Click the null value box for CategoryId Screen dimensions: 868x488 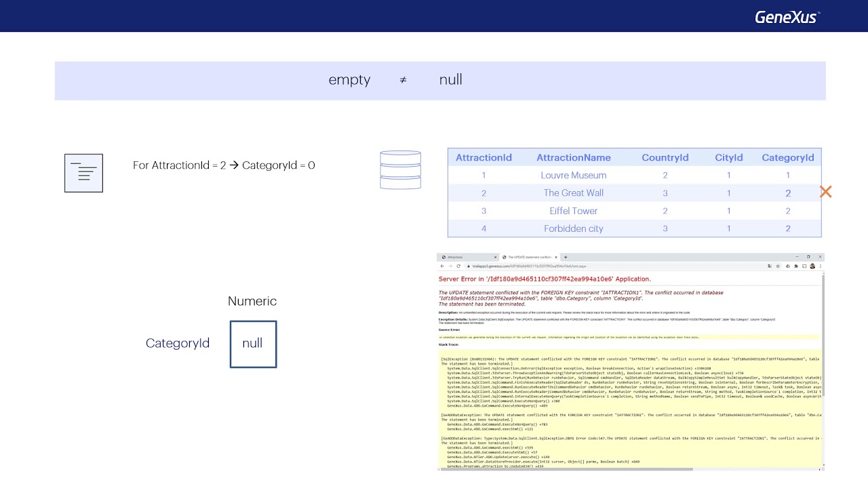click(253, 344)
